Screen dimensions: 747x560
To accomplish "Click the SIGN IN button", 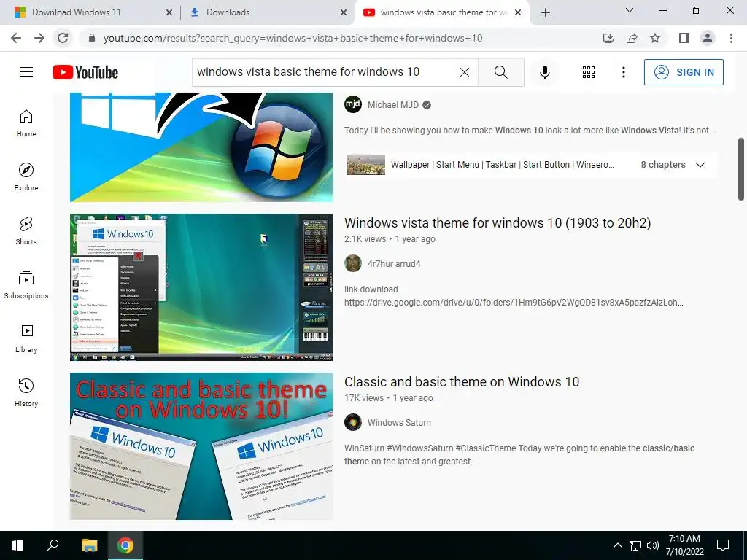I will point(684,72).
